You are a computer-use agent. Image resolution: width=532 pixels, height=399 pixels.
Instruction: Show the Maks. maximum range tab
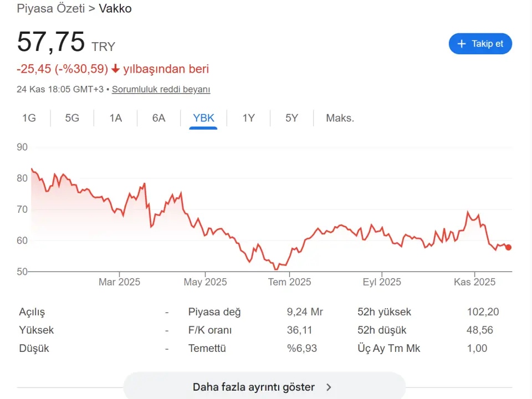pyautogui.click(x=340, y=118)
